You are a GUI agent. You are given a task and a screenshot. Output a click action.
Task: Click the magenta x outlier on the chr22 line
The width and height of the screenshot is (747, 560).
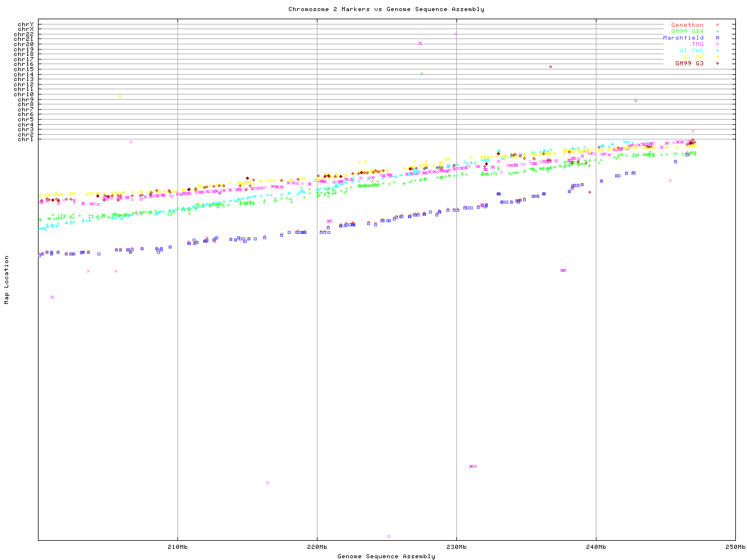click(x=455, y=34)
